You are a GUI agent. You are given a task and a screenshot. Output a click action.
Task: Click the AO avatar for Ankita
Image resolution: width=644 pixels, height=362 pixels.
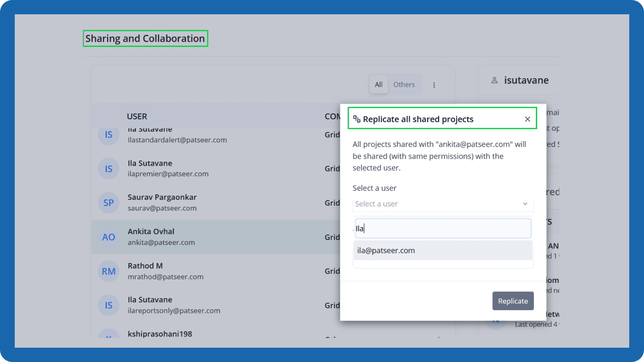coord(109,237)
